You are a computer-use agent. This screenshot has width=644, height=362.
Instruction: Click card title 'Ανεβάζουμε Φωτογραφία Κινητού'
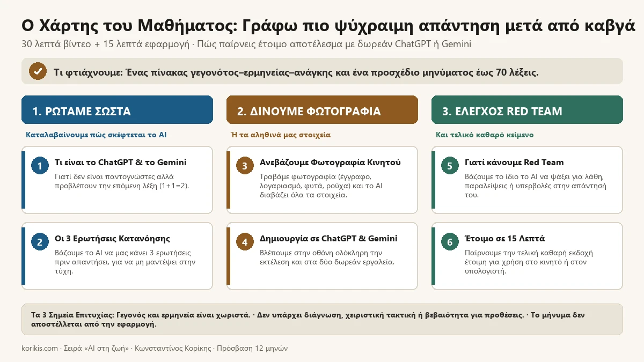(330, 162)
